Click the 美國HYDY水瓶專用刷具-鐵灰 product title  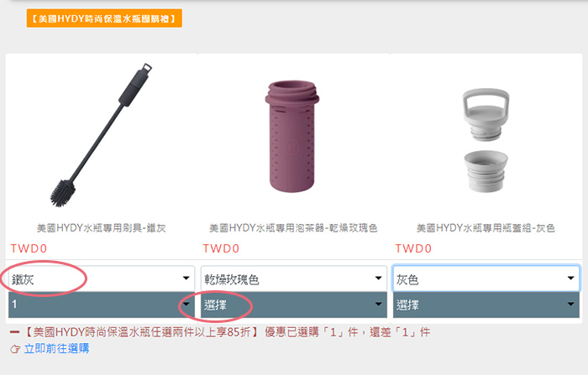click(102, 228)
